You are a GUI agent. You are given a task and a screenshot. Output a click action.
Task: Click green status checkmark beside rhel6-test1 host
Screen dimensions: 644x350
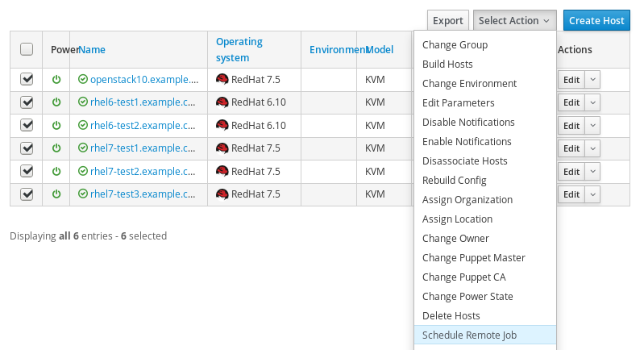point(82,102)
